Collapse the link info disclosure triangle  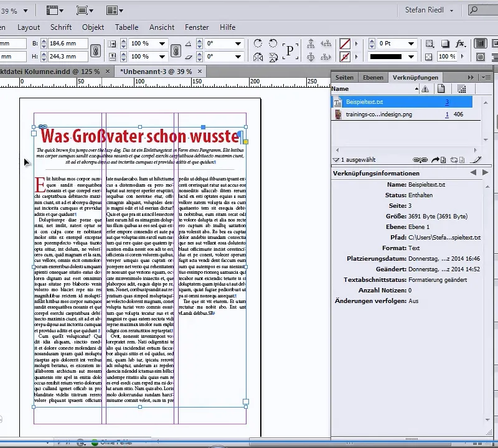coord(336,160)
